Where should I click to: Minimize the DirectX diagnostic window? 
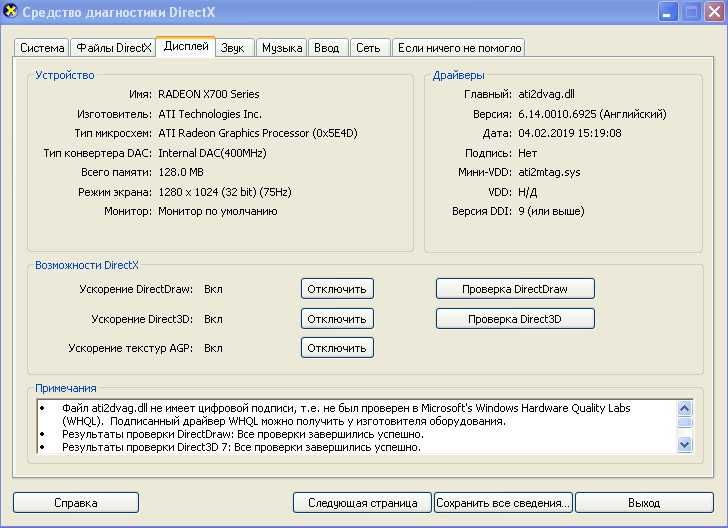point(668,12)
